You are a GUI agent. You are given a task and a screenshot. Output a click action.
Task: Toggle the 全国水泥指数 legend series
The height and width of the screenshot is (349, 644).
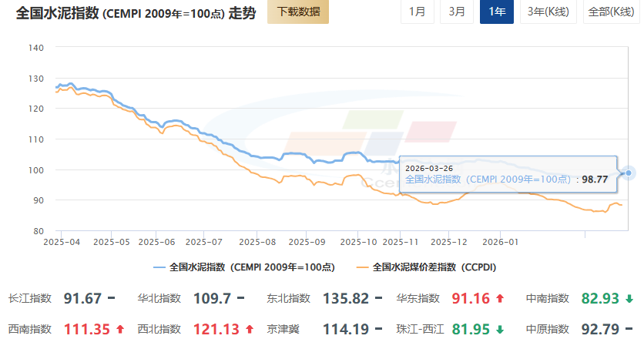pyautogui.click(x=251, y=267)
